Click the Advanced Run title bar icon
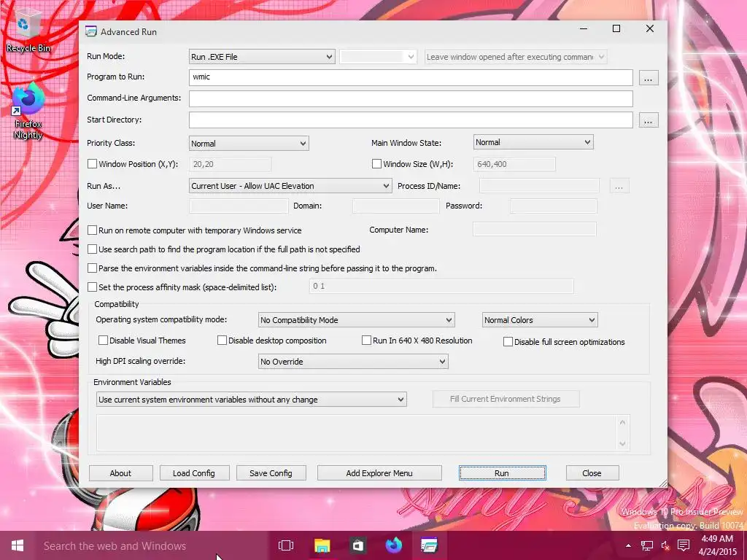 [90, 31]
